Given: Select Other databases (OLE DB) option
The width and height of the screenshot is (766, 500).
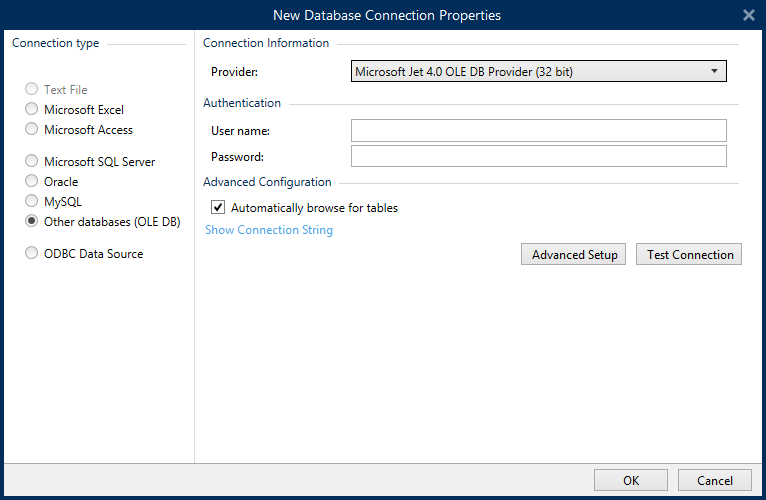Looking at the screenshot, I should click(33, 222).
